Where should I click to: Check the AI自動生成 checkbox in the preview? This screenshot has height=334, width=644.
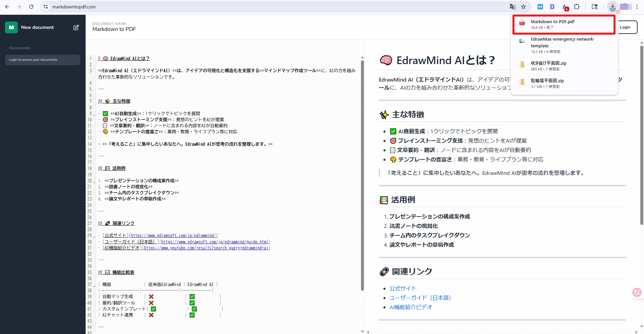(x=393, y=131)
